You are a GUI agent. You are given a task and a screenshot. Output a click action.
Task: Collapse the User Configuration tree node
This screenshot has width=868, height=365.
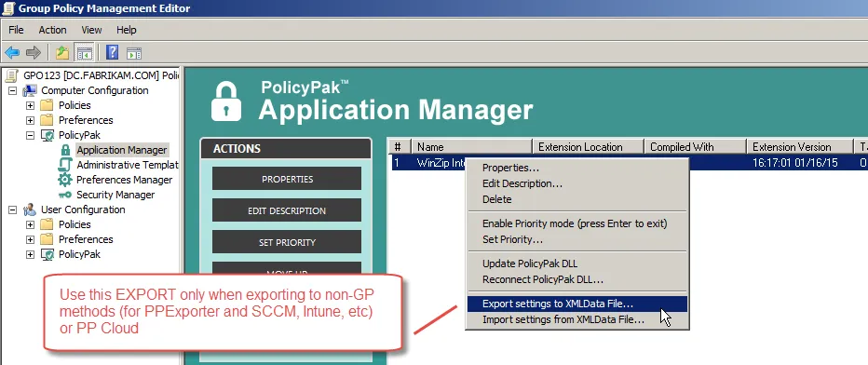coord(12,210)
